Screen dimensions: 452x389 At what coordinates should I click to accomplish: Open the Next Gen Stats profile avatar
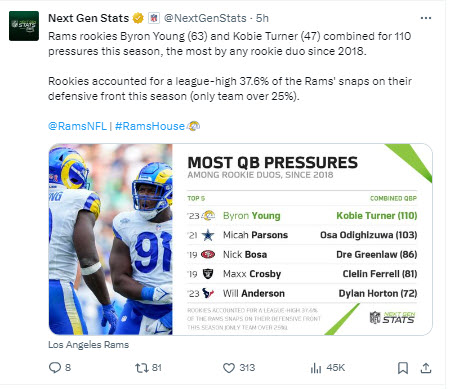click(x=24, y=26)
